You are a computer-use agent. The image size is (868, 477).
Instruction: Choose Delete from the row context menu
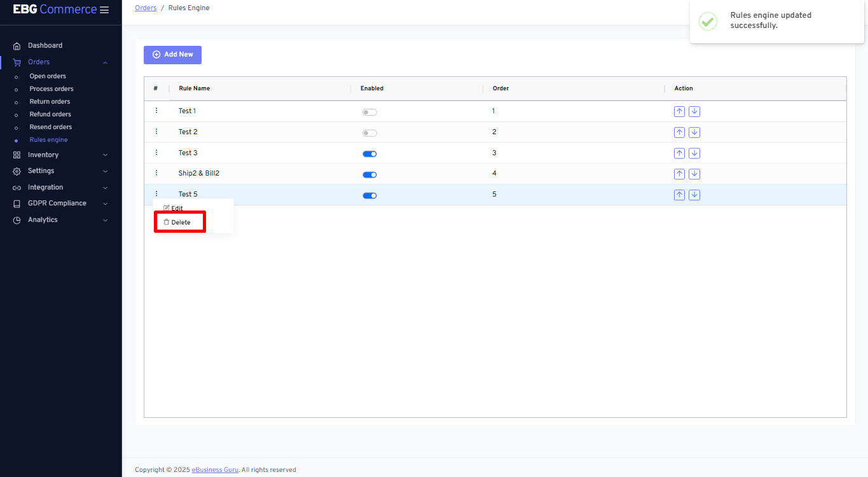(181, 223)
